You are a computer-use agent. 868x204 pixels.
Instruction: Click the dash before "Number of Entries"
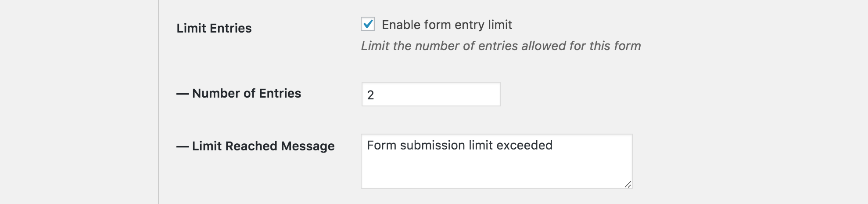pos(182,94)
